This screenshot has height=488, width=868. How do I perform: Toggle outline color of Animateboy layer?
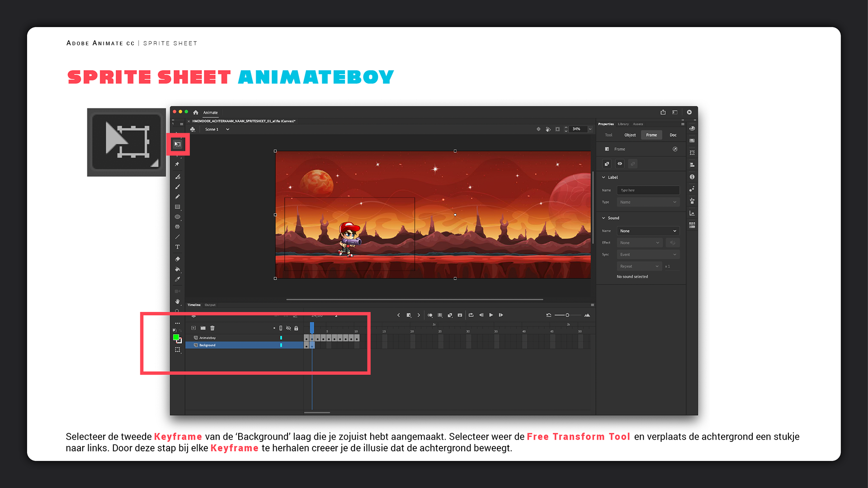coord(281,338)
